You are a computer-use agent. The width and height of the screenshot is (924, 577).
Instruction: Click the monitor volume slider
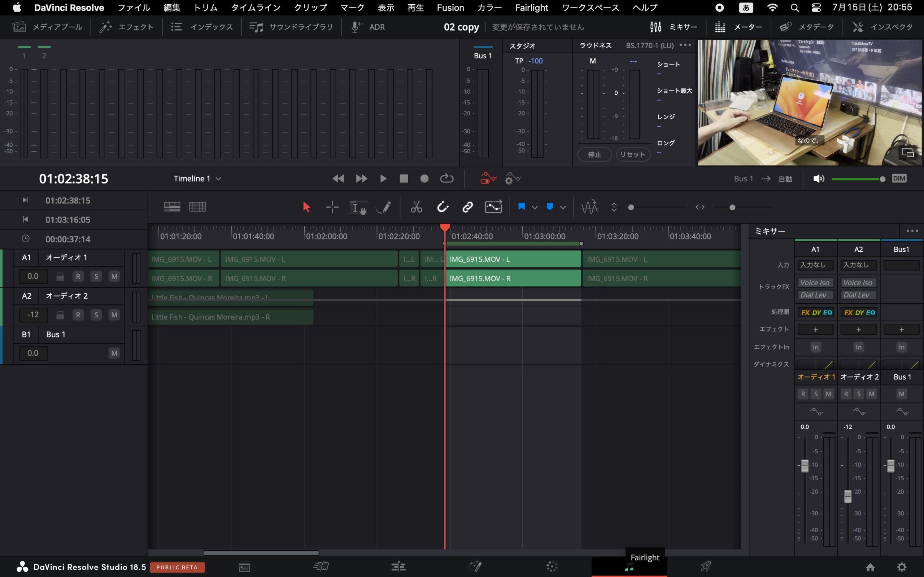(x=857, y=179)
